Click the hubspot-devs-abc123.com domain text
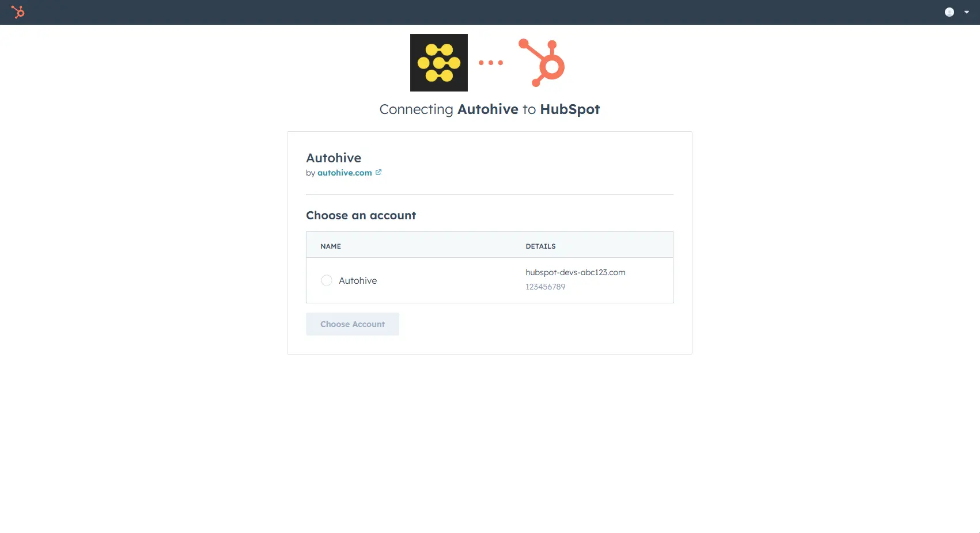 (576, 272)
